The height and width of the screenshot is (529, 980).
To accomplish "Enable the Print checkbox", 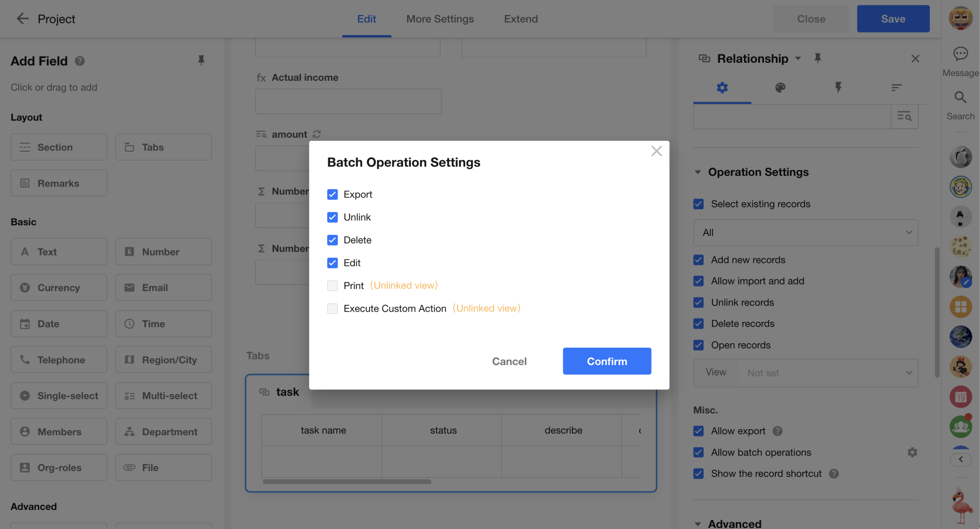I will tap(332, 286).
